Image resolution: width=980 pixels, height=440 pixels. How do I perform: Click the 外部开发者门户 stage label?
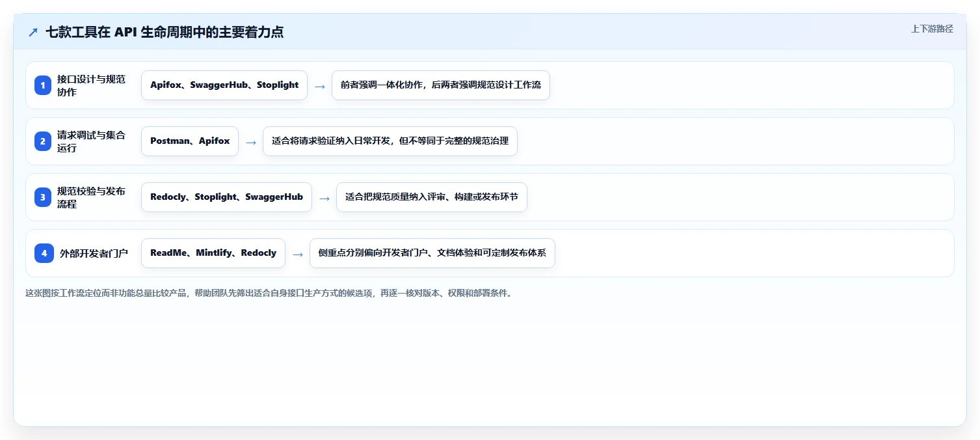94,253
